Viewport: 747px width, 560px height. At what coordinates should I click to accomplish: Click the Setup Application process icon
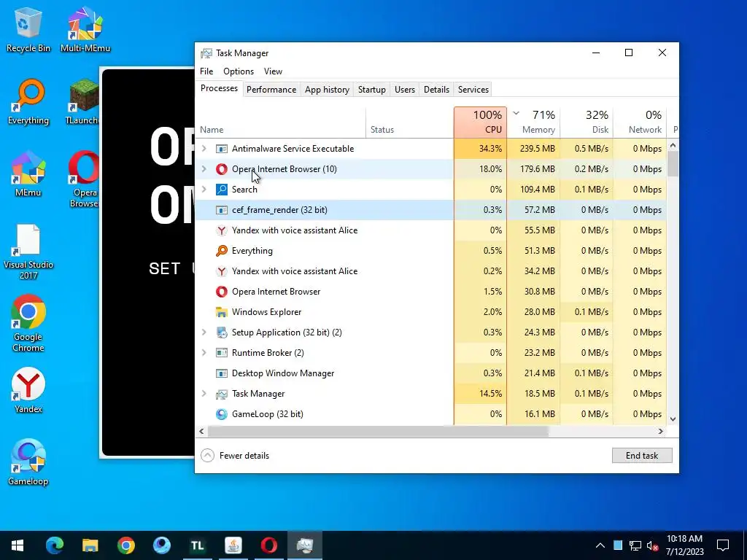coord(222,332)
